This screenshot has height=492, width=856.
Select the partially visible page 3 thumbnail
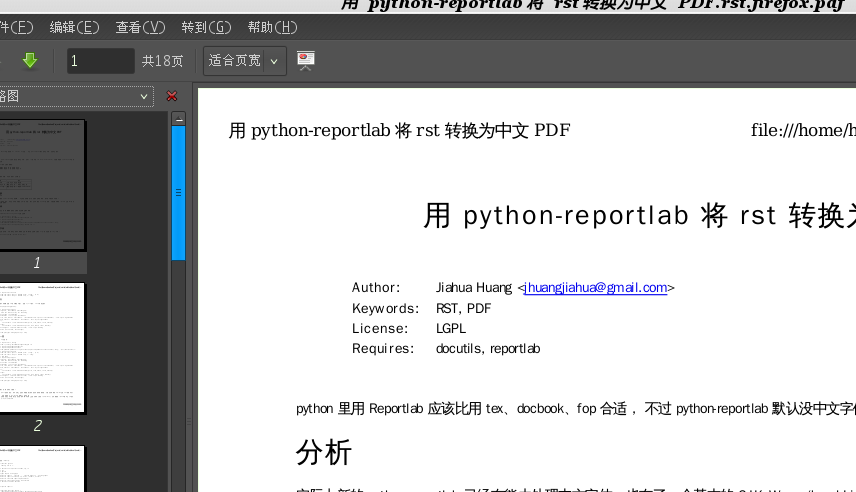pos(42,468)
